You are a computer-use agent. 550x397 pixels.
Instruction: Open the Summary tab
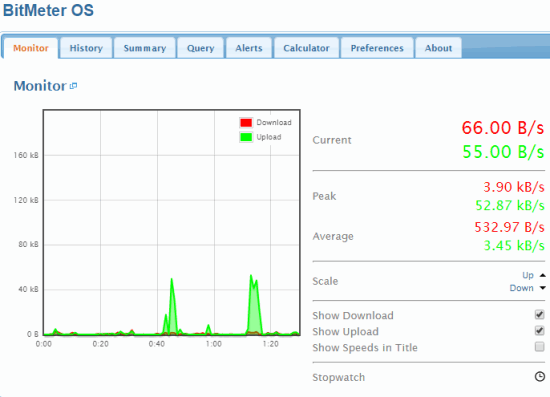[145, 48]
